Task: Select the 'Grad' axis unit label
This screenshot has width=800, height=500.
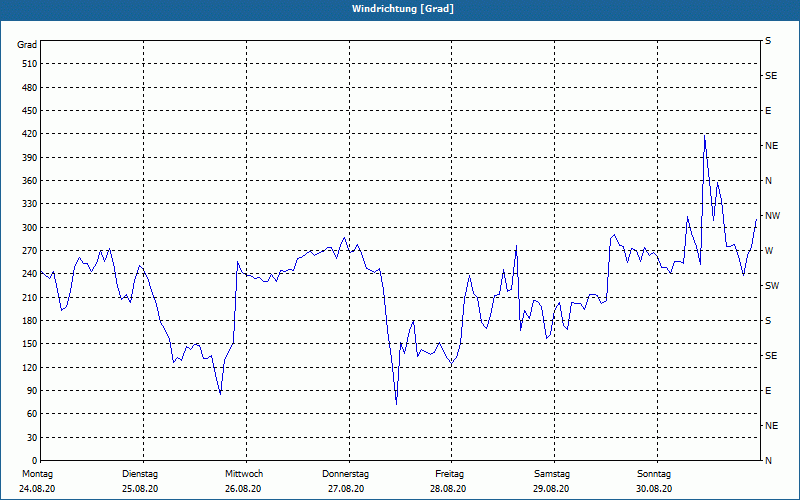Action: [27, 45]
